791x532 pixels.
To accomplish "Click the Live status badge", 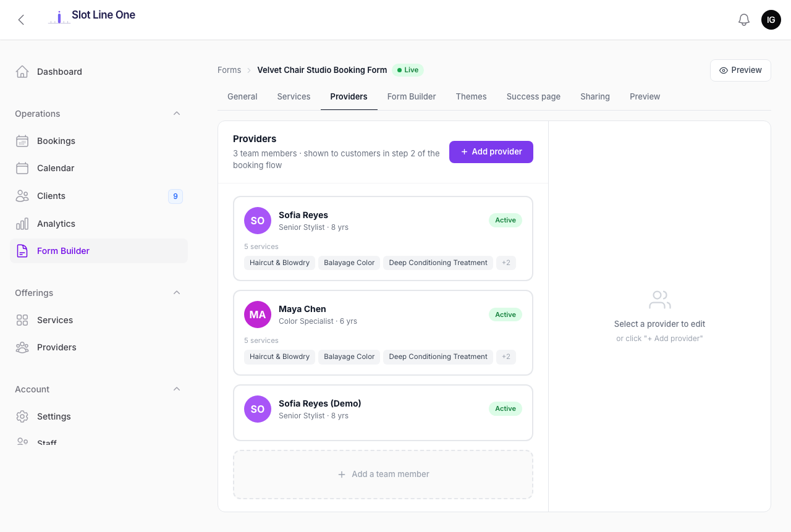I will pos(408,70).
